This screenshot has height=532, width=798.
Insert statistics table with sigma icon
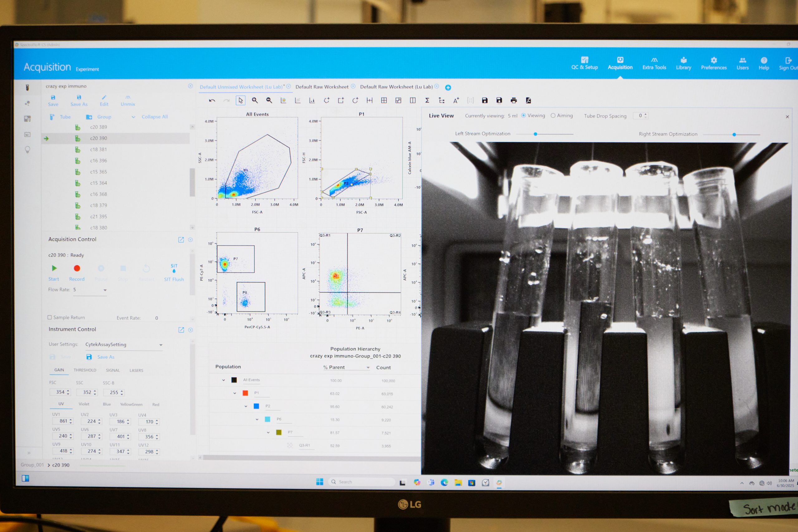tap(427, 100)
